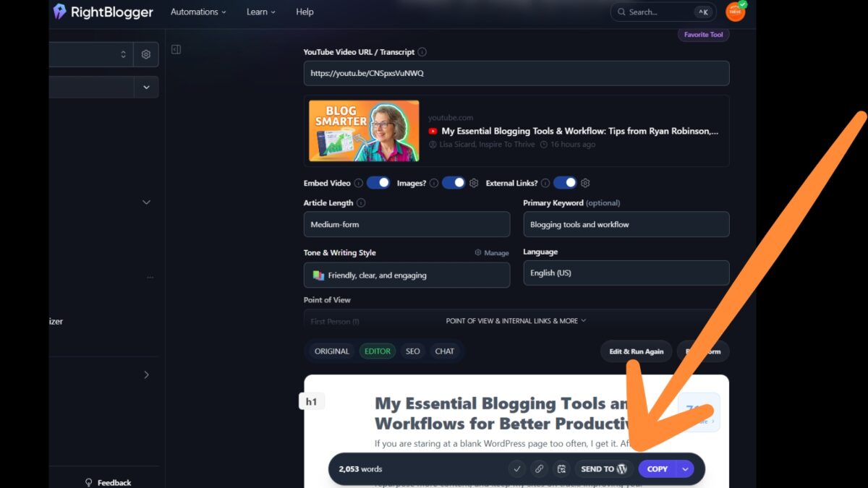Click the Search box in the top bar
Screen dimensions: 868x488
coord(663,12)
